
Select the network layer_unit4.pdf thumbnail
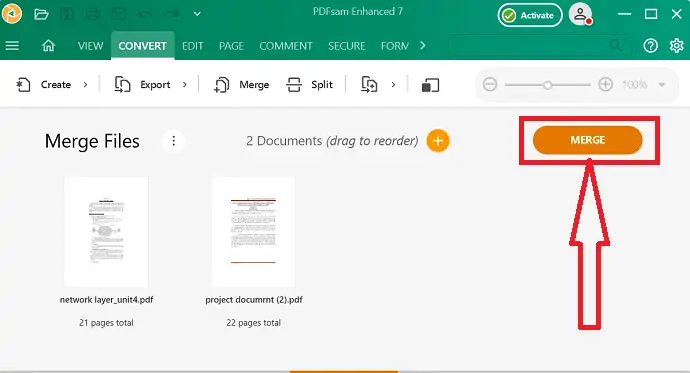pos(106,232)
